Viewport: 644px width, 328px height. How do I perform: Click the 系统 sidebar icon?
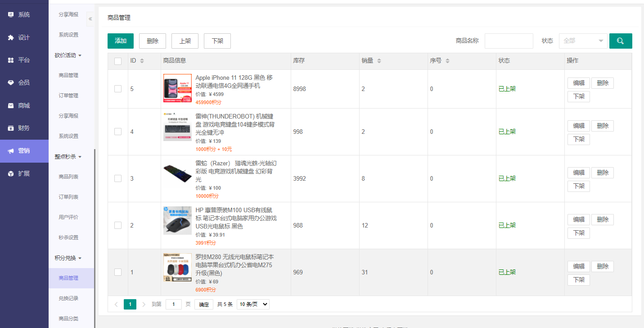pyautogui.click(x=11, y=14)
